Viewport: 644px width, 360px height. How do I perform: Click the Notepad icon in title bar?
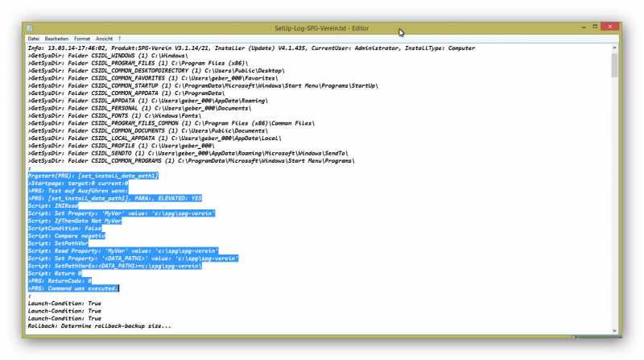point(31,27)
